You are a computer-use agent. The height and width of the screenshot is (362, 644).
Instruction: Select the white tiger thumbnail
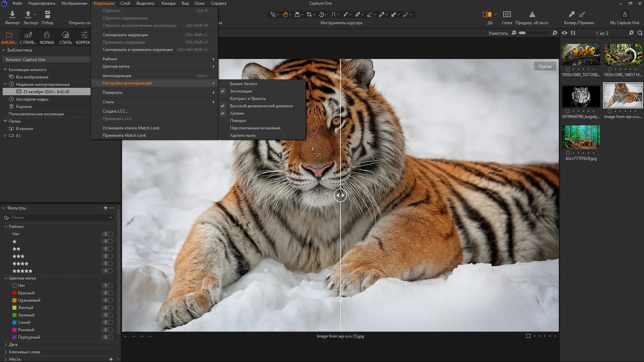[581, 96]
